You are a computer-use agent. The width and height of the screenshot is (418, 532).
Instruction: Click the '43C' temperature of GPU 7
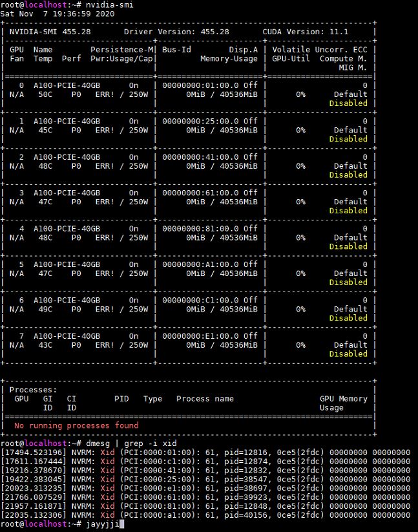[45, 345]
